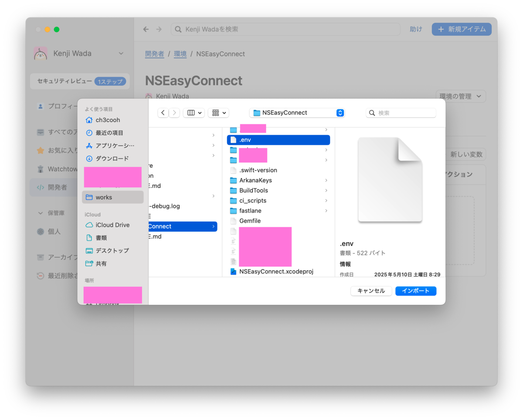This screenshot has height=420, width=523.
Task: Click the Environments (環境) breadcrumb link
Action: click(x=180, y=54)
